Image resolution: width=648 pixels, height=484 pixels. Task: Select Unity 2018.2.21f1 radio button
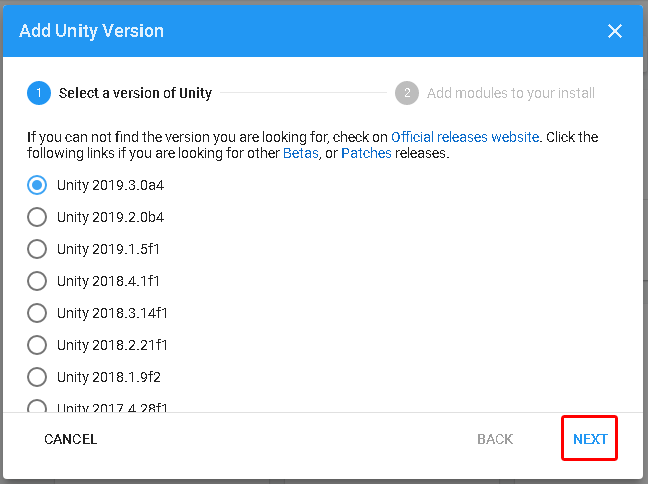click(x=37, y=345)
